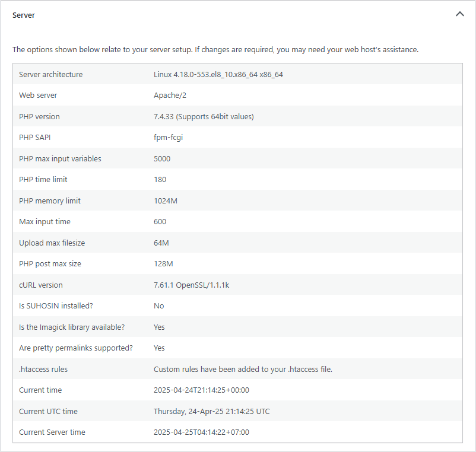
Task: Click the Server panel heading title
Action: coord(24,15)
